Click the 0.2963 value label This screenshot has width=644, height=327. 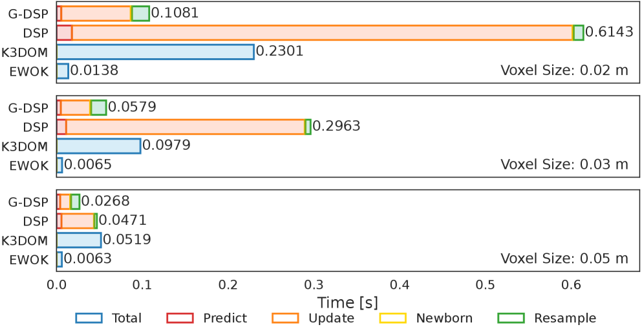[x=336, y=127]
